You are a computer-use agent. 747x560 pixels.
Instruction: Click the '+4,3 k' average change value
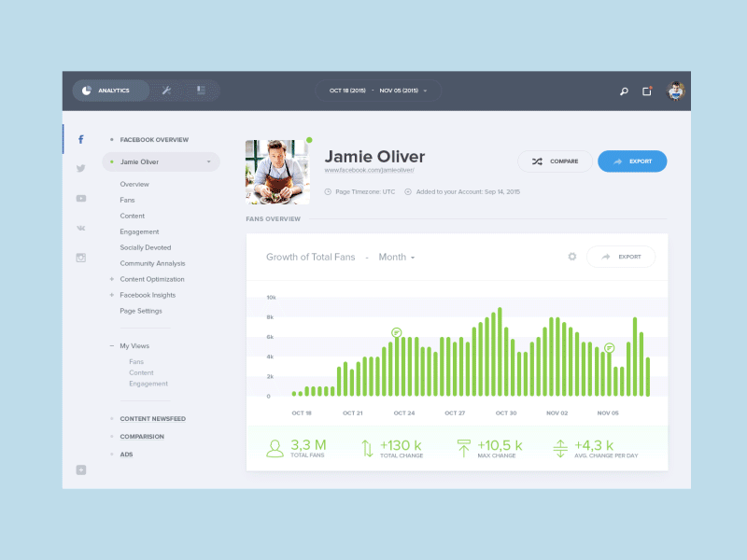[x=594, y=445]
